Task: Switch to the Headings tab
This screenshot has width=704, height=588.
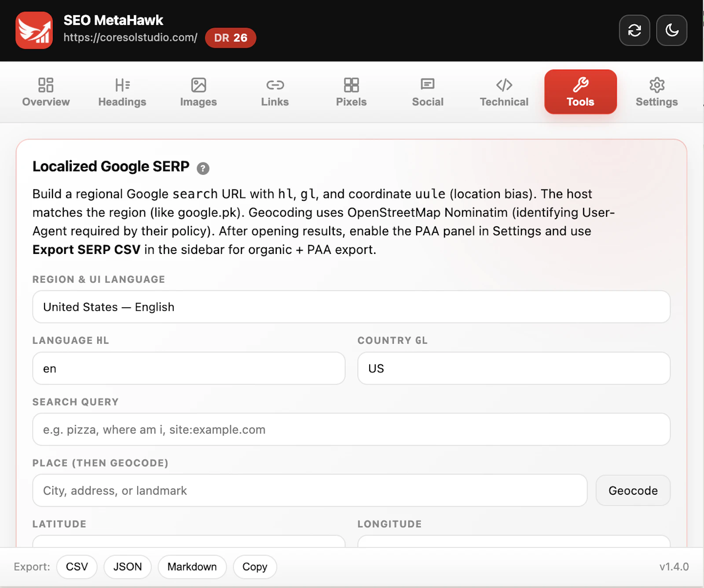Action: (122, 92)
